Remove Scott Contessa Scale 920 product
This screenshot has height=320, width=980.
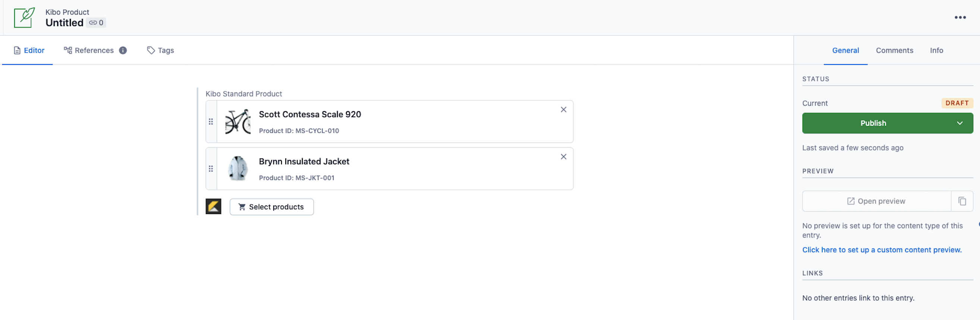pyautogui.click(x=563, y=110)
